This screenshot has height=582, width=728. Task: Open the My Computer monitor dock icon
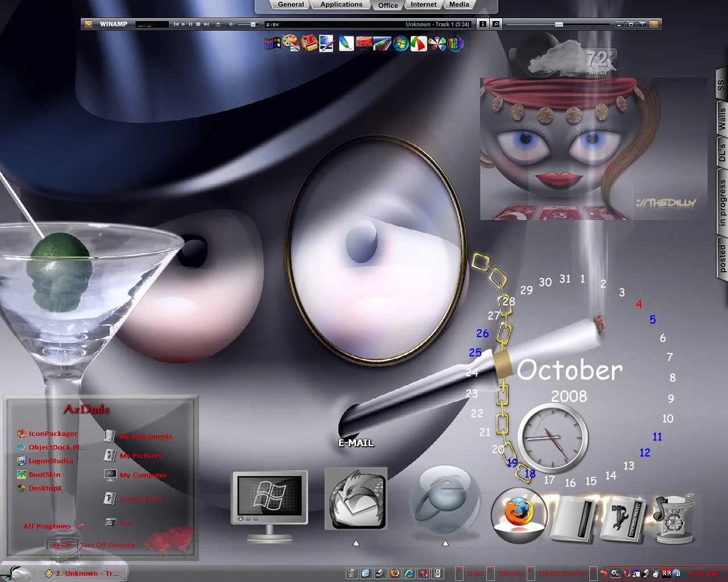coord(269,499)
